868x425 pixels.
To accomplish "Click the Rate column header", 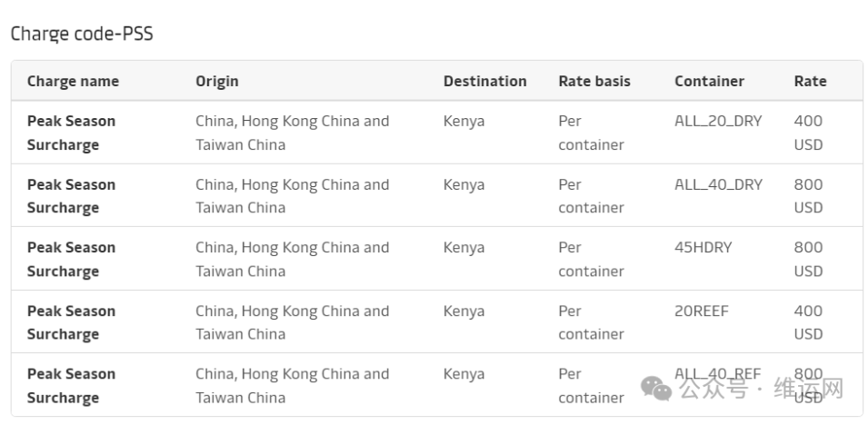I will click(810, 81).
